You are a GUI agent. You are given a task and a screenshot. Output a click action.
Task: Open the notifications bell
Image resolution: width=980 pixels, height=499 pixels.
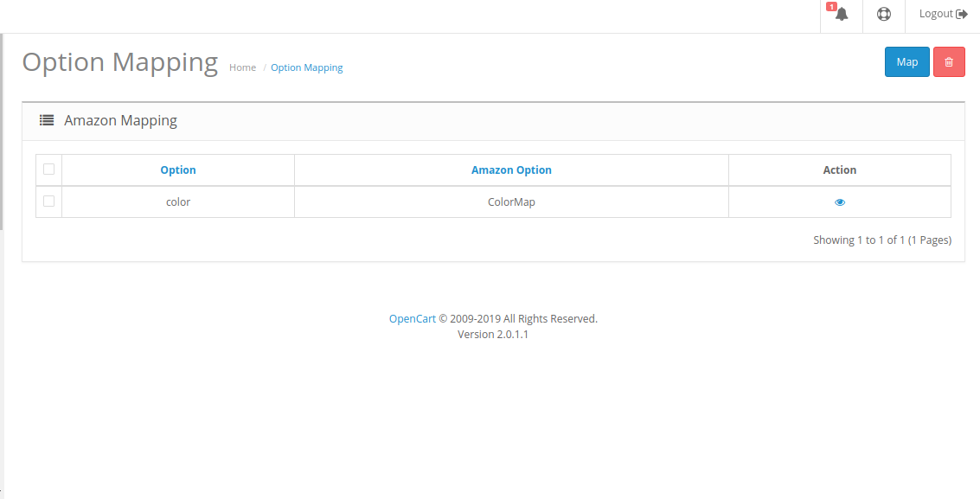point(842,15)
